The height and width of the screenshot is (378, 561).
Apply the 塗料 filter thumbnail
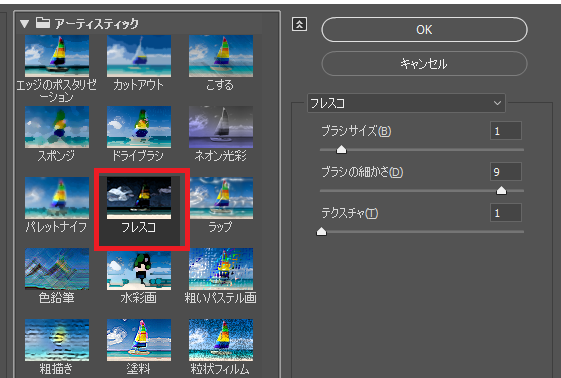click(x=139, y=340)
